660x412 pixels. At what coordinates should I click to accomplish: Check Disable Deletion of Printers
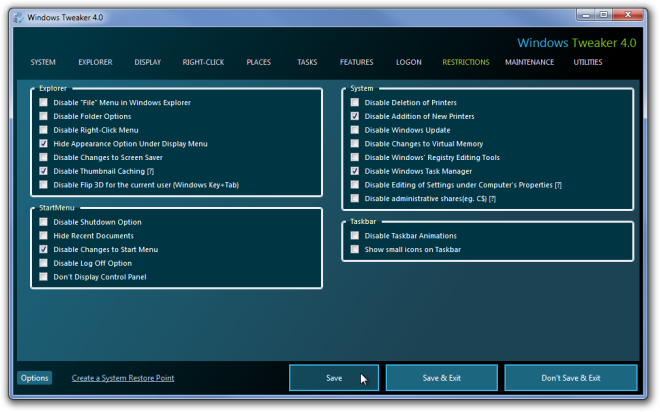355,102
